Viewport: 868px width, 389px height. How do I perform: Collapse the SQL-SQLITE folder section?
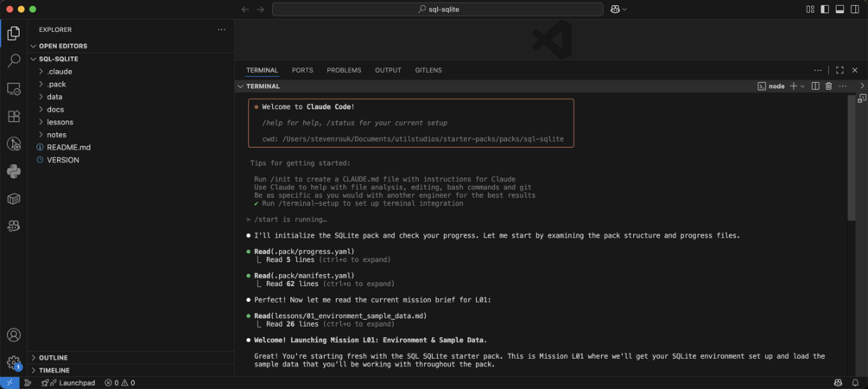click(x=130, y=59)
